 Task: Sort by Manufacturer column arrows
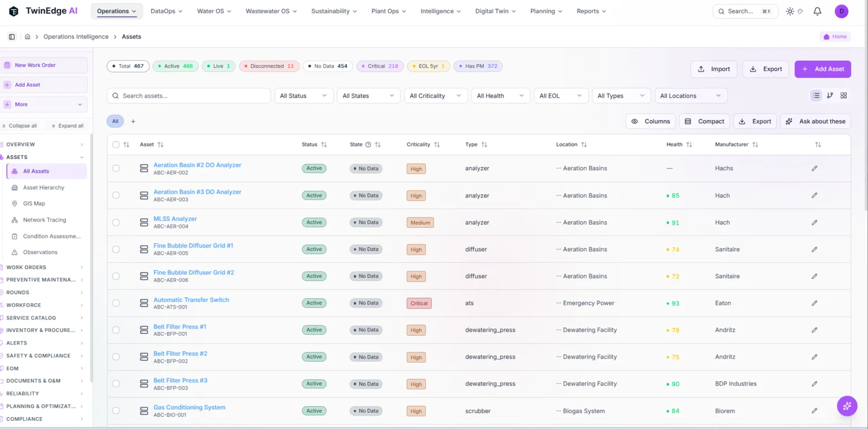[755, 145]
